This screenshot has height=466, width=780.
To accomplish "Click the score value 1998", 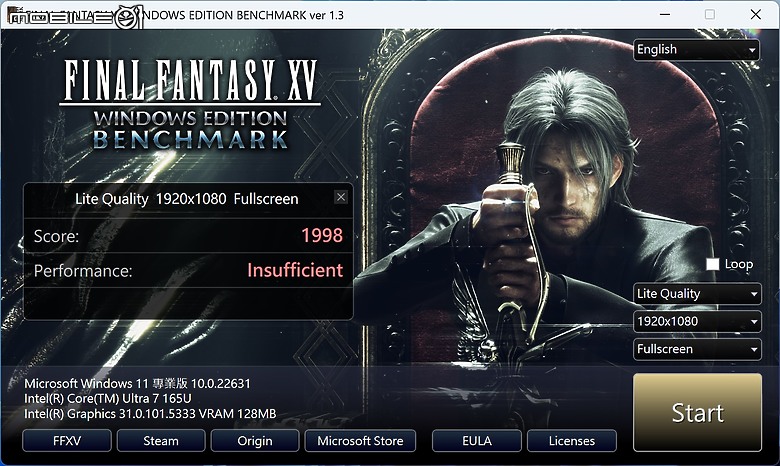I will pos(322,235).
